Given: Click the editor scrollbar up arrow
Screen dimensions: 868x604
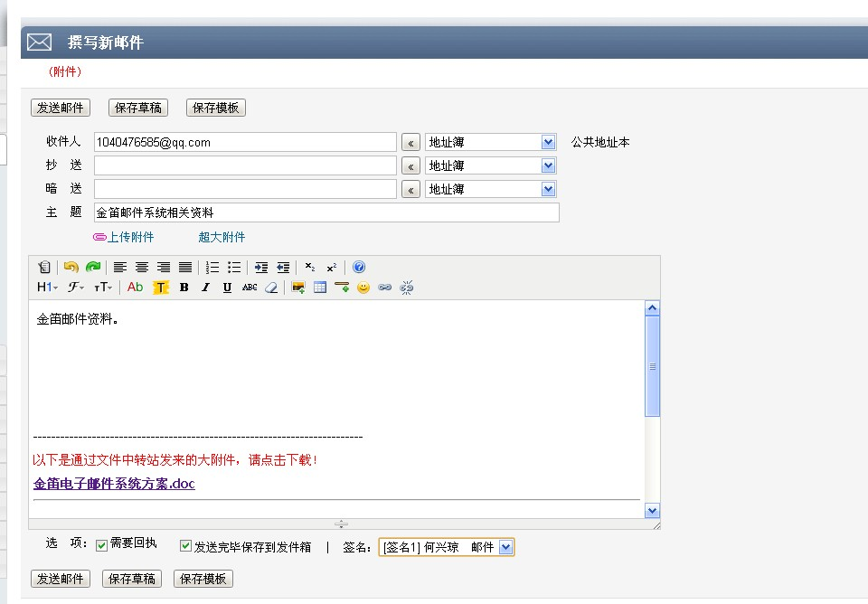Looking at the screenshot, I should click(652, 307).
